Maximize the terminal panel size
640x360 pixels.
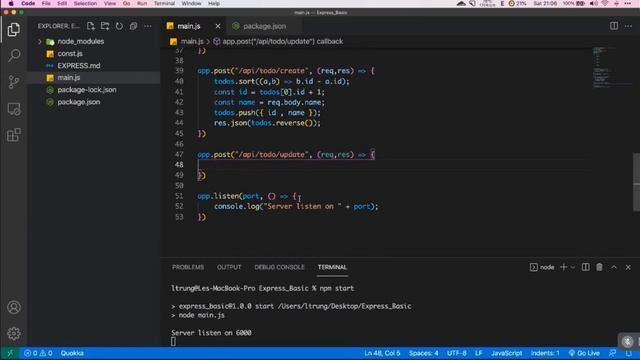(x=614, y=267)
